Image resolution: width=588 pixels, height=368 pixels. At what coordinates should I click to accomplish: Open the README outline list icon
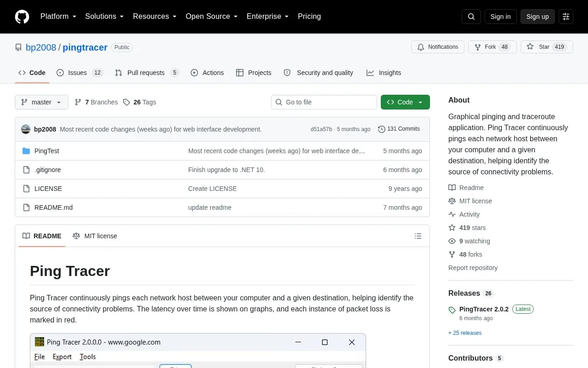[x=418, y=236]
